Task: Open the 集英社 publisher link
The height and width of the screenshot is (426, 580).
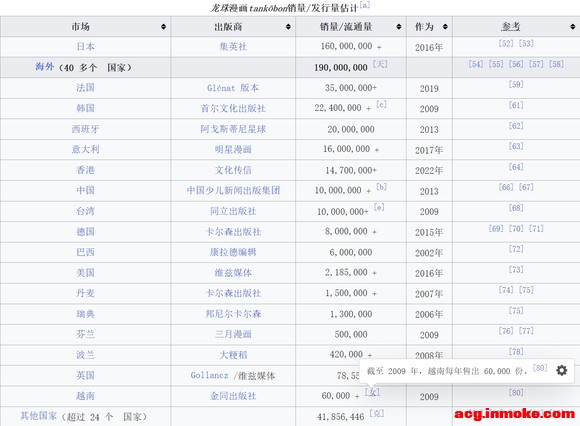Action: pos(233,47)
